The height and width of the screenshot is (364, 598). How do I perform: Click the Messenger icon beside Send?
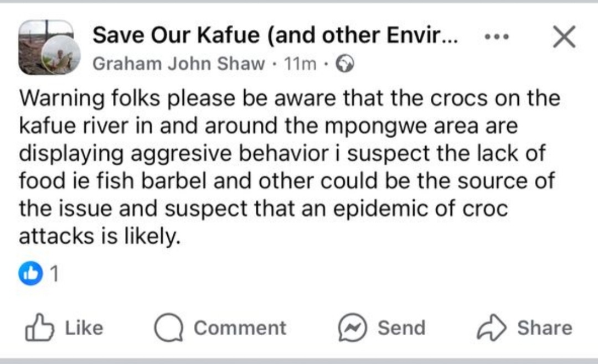(353, 329)
